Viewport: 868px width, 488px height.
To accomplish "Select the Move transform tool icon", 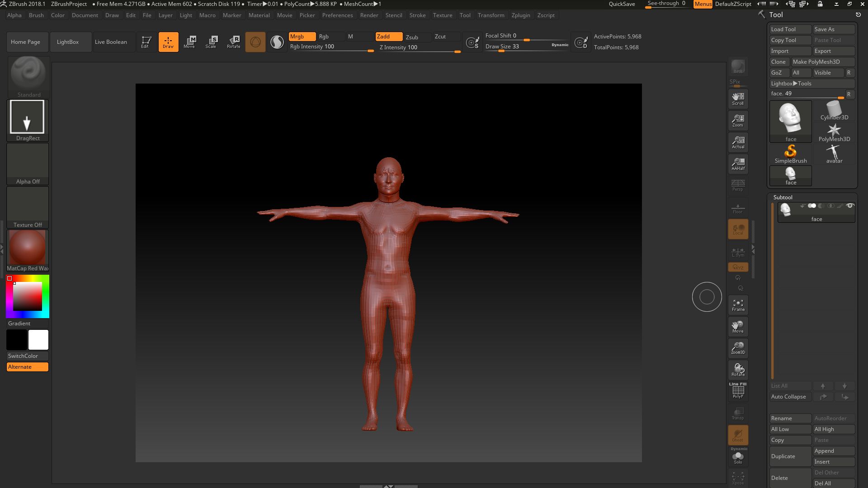I will pos(189,42).
